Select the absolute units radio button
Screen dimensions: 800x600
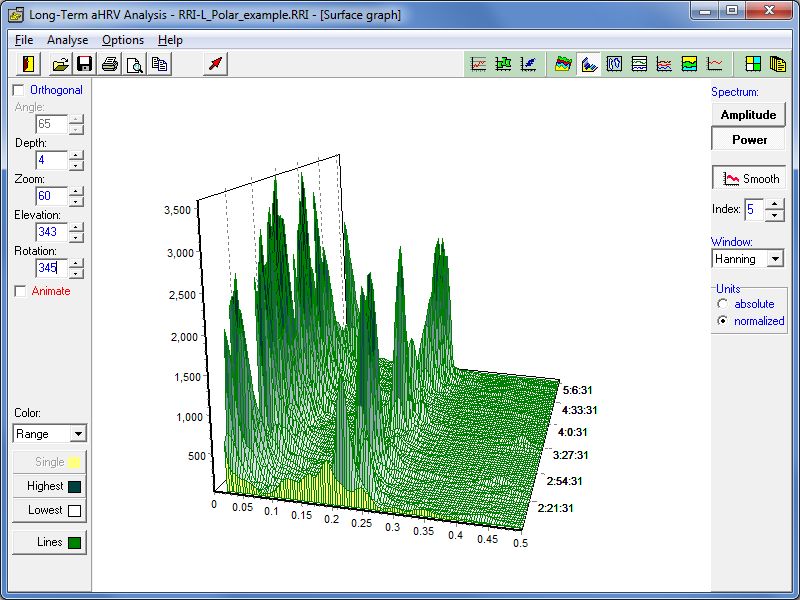click(x=720, y=304)
